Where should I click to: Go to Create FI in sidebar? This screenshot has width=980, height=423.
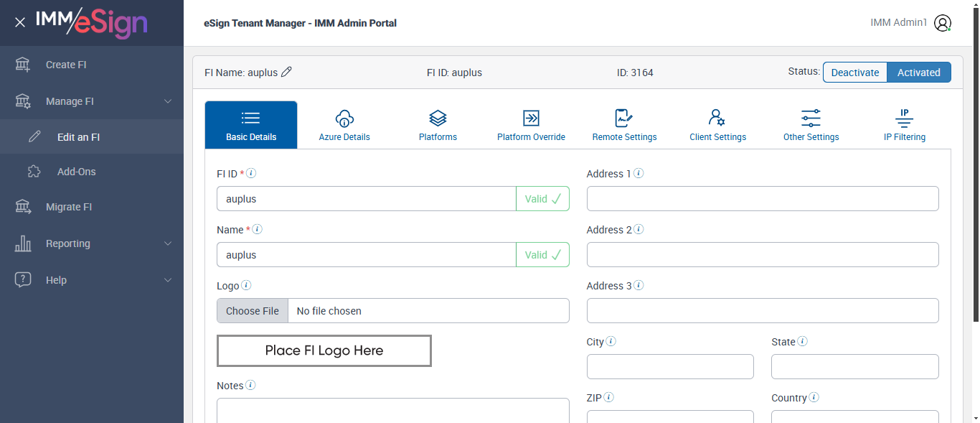[x=66, y=65]
